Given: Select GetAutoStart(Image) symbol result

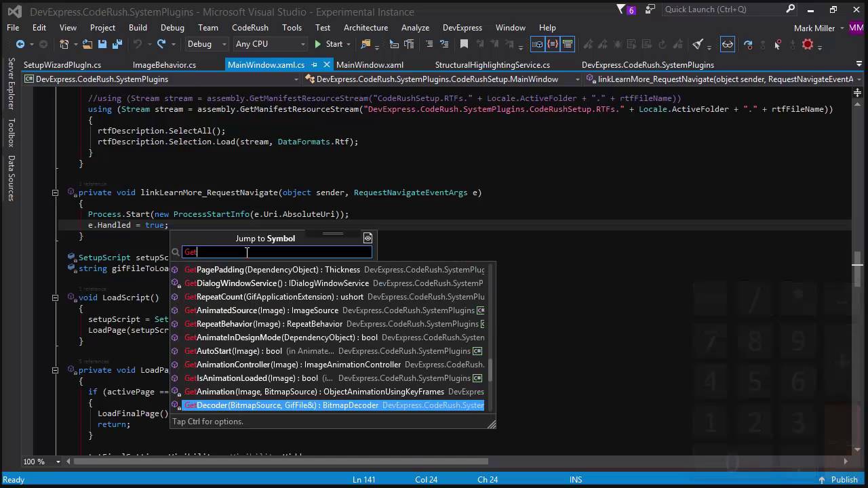Looking at the screenshot, I should [328, 351].
